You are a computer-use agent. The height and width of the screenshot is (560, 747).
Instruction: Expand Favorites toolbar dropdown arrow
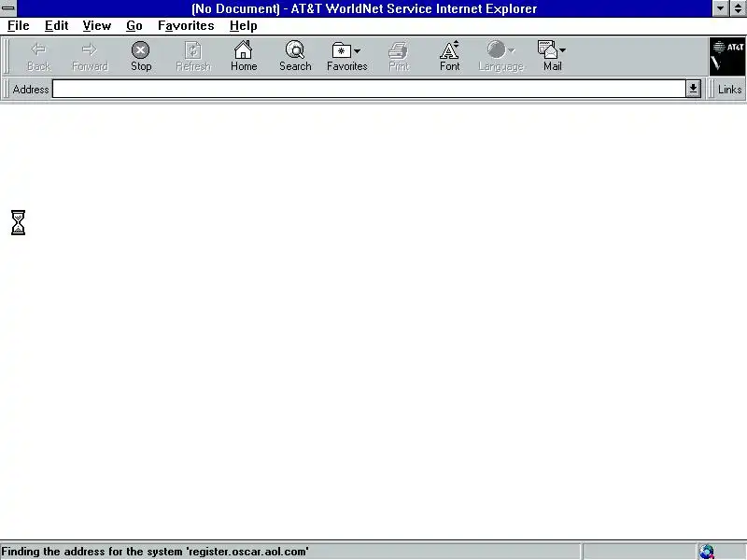(358, 51)
